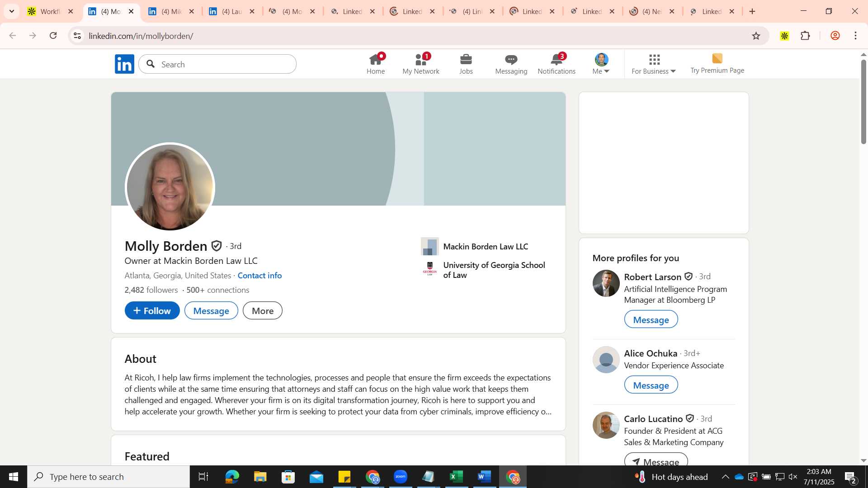Open Alice Ochuka's profile
The width and height of the screenshot is (868, 488).
(651, 353)
